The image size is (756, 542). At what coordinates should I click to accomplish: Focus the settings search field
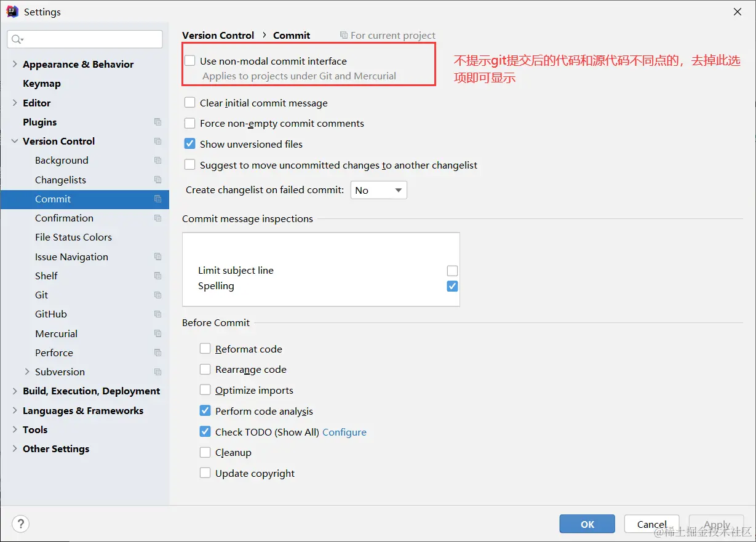pos(85,39)
